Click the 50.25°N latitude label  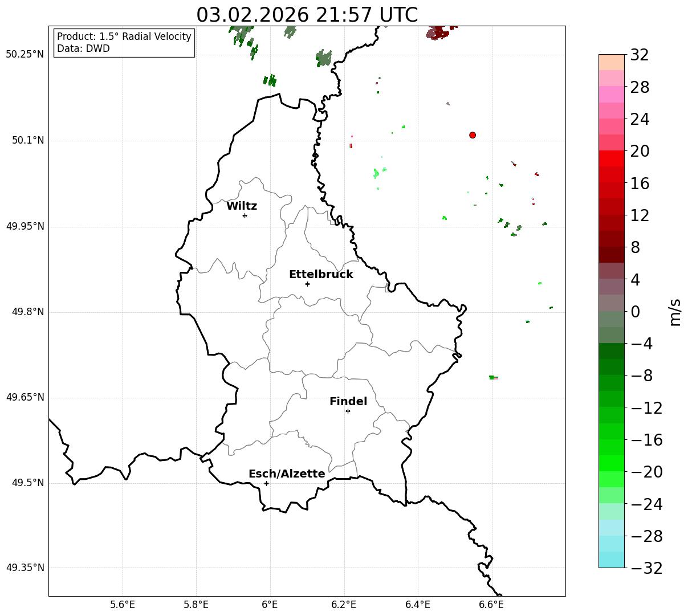(25, 54)
